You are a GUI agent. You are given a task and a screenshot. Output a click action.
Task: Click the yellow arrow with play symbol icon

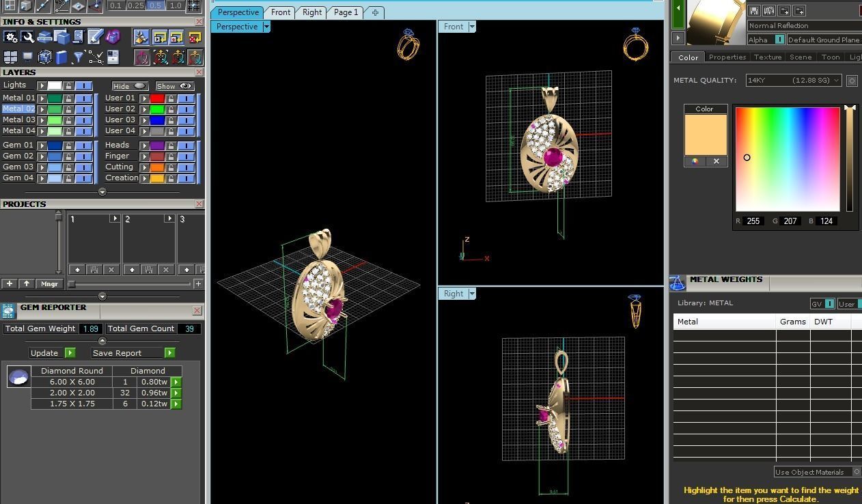[160, 38]
